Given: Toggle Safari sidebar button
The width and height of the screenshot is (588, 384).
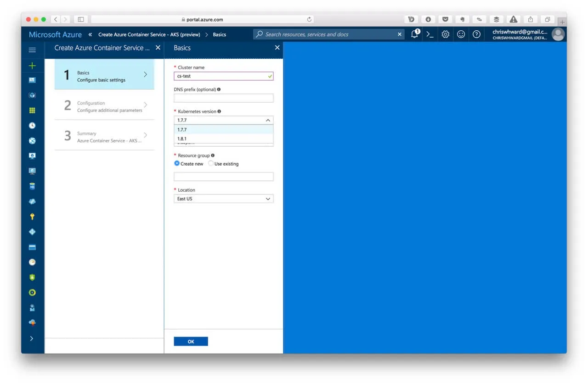Looking at the screenshot, I should [x=81, y=19].
